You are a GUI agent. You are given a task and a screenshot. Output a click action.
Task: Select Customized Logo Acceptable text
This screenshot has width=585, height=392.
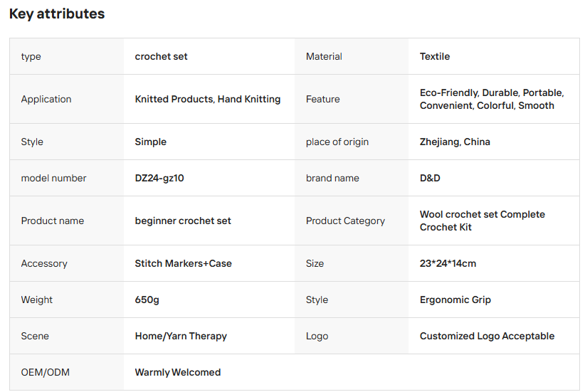pyautogui.click(x=487, y=336)
